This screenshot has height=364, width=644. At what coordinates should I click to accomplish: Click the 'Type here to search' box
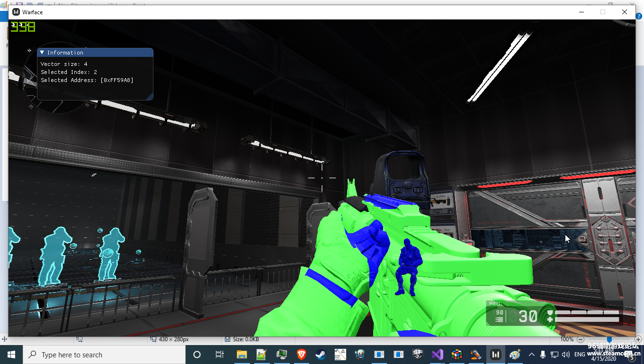[x=104, y=355]
